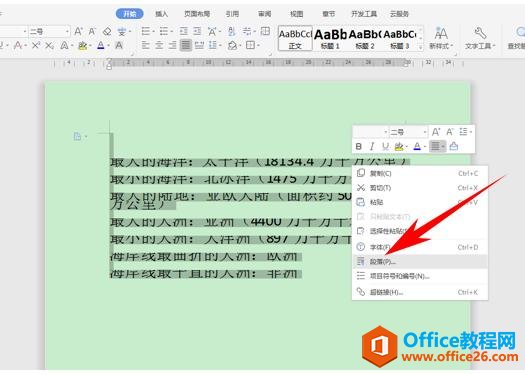
Task: Apply the 标题 1 style
Action: [330, 39]
